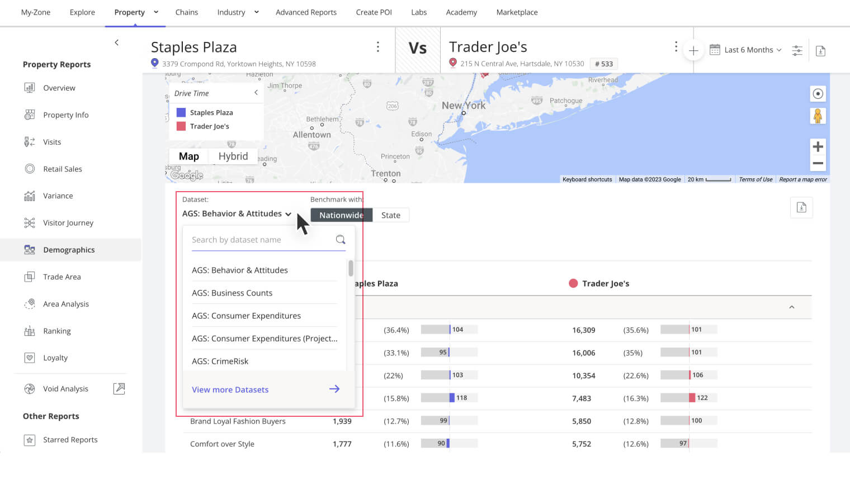
Task: Click the Brand Loyal Fashion Buyers row
Action: click(498, 421)
